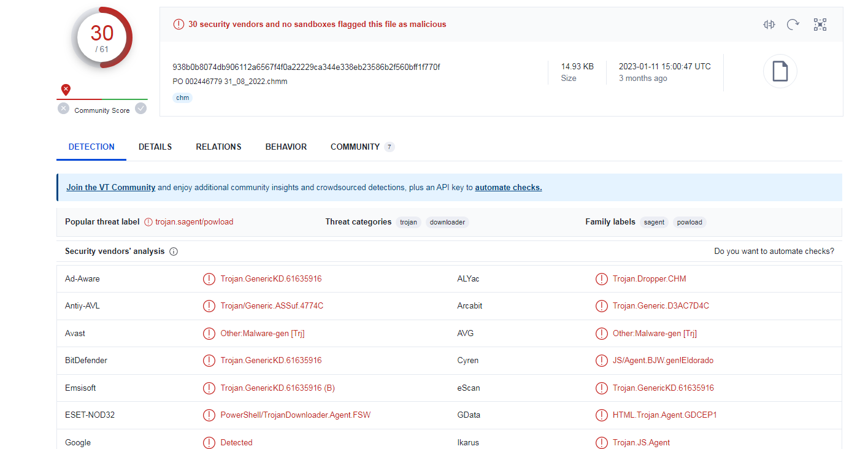Click the Join the VT Community link

111,188
